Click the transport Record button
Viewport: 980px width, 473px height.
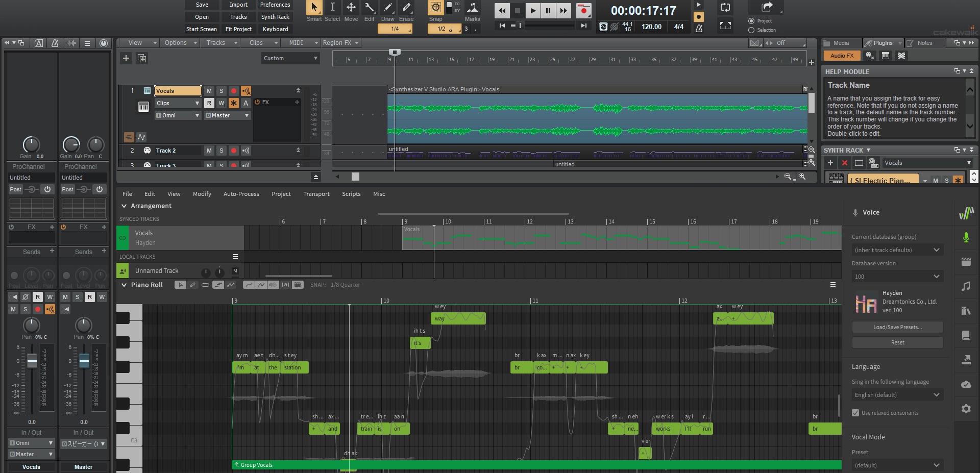583,10
